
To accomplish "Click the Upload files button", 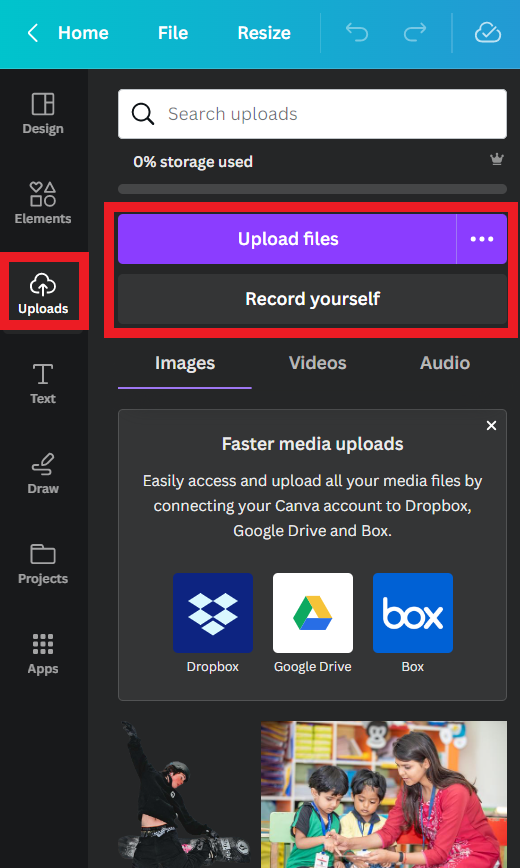I will 287,239.
